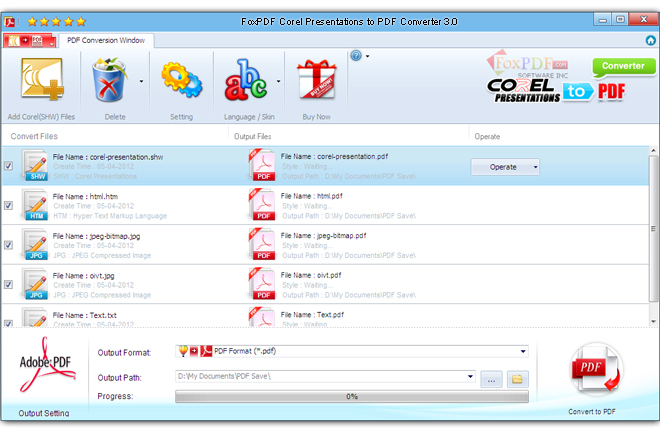Uncheck the Text.txt checkbox
The height and width of the screenshot is (436, 660).
[8, 323]
